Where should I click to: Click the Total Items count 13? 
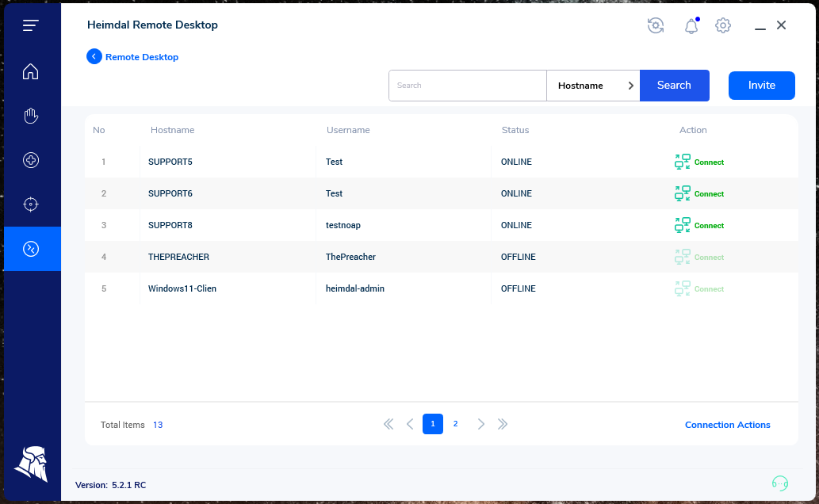click(x=158, y=425)
